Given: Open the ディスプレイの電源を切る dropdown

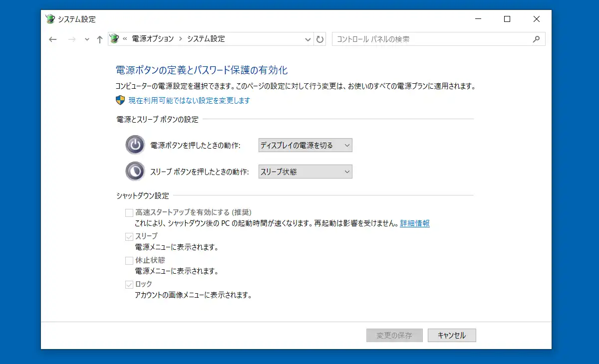Looking at the screenshot, I should [x=305, y=145].
